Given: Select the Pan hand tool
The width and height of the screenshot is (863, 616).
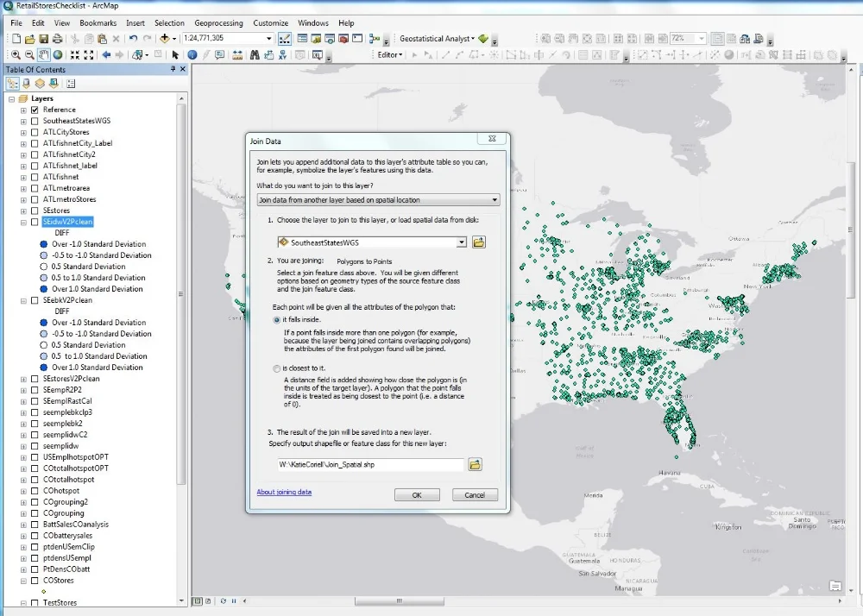Looking at the screenshot, I should tap(43, 55).
